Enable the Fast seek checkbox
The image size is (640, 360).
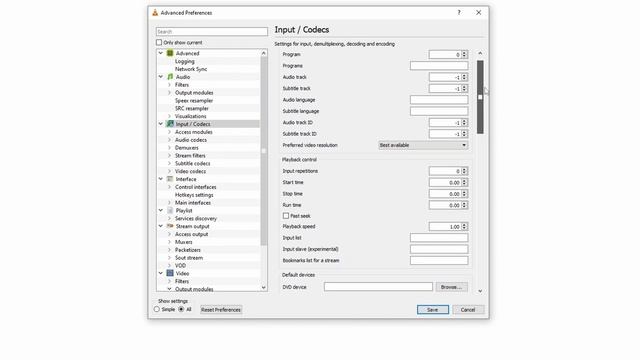[286, 216]
